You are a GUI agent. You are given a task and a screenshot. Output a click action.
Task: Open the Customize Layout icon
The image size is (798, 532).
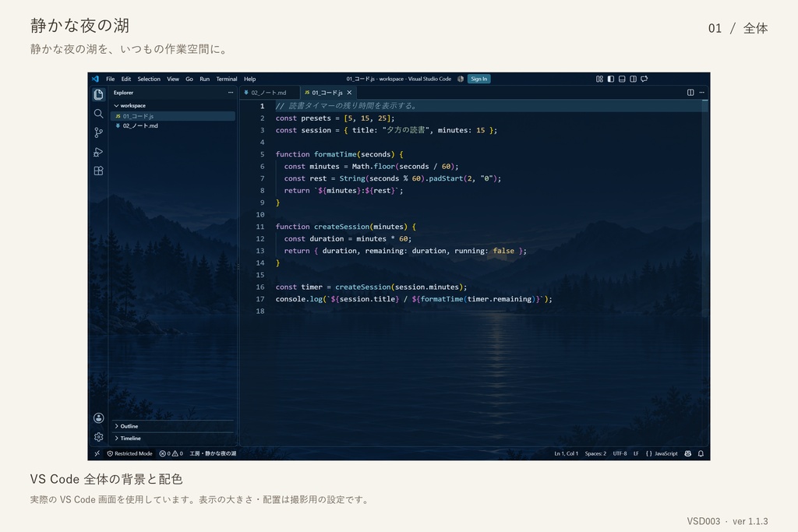pos(599,79)
